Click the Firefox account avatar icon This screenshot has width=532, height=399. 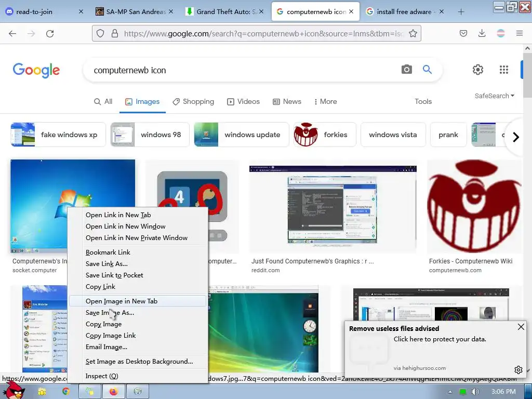click(x=501, y=33)
